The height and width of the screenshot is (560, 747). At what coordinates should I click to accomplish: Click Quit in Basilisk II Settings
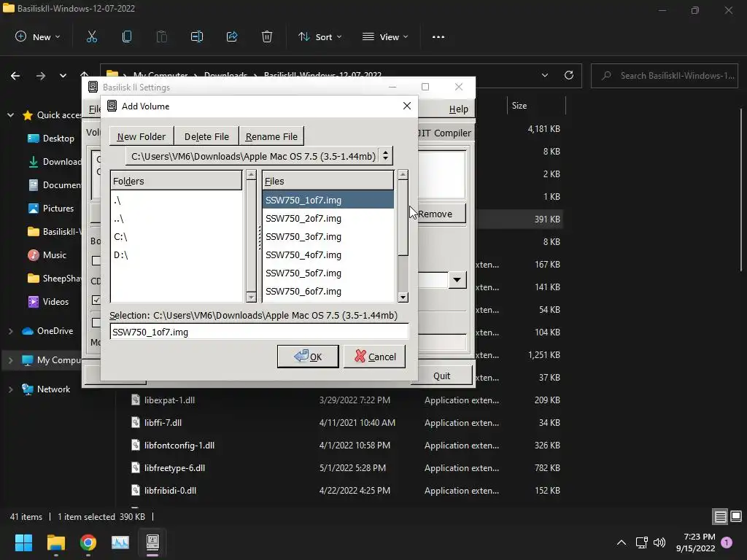(x=441, y=376)
